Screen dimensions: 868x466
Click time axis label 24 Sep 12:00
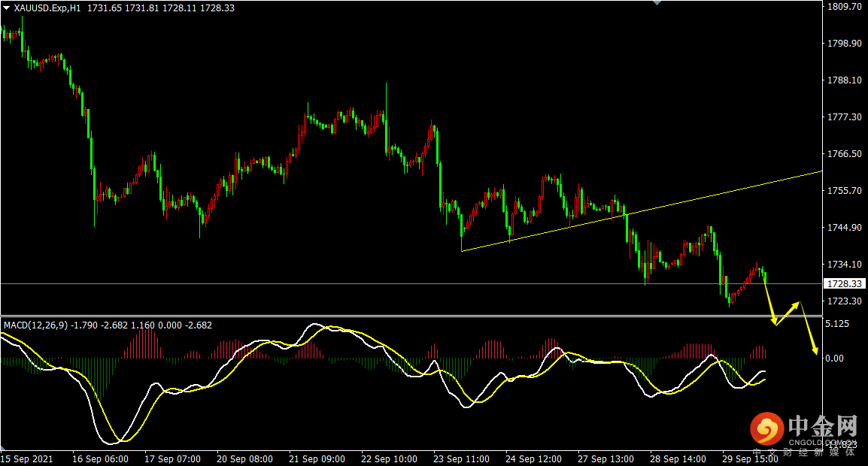(533, 458)
